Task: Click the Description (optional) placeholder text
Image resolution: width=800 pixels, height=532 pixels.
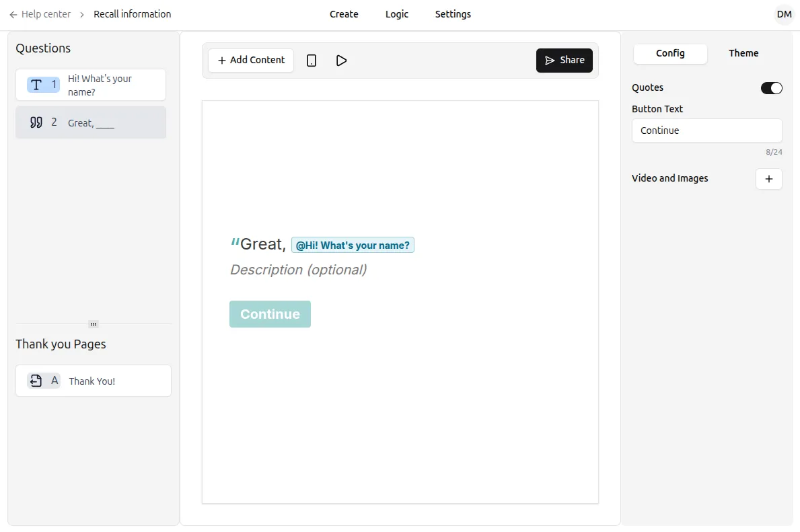Action: tap(298, 270)
